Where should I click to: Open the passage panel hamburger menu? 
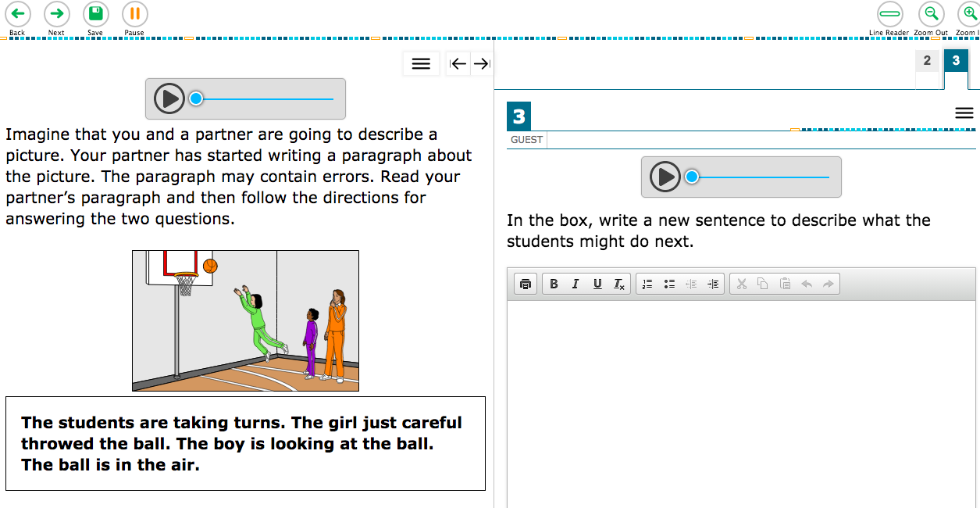[421, 64]
